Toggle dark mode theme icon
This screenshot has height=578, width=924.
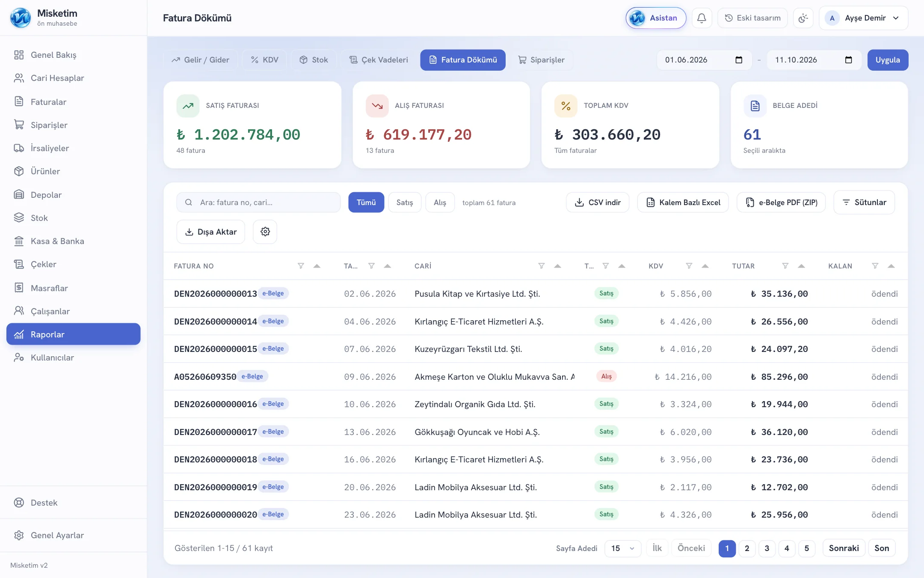click(803, 18)
